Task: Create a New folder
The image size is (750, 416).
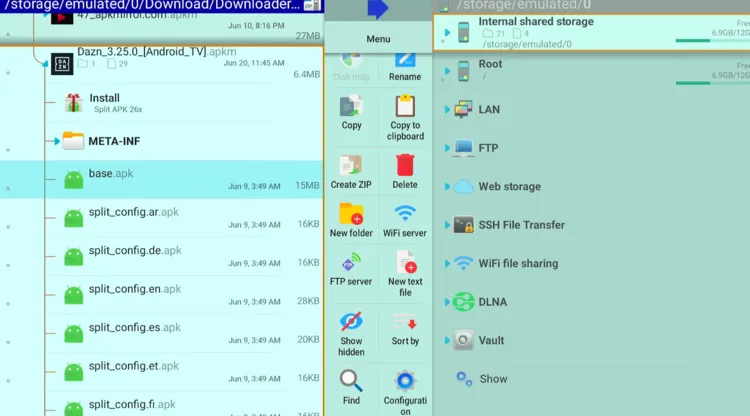Action: point(351,220)
